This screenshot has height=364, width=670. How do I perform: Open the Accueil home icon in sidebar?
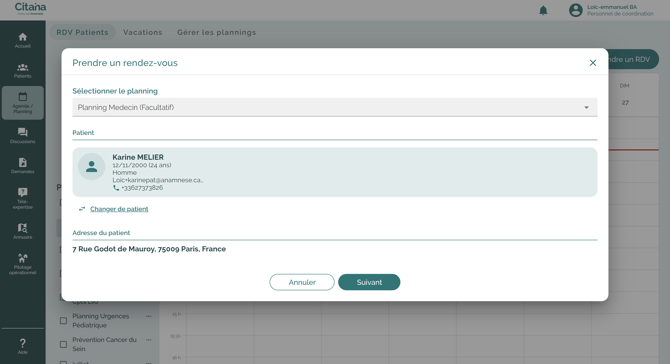tap(23, 40)
